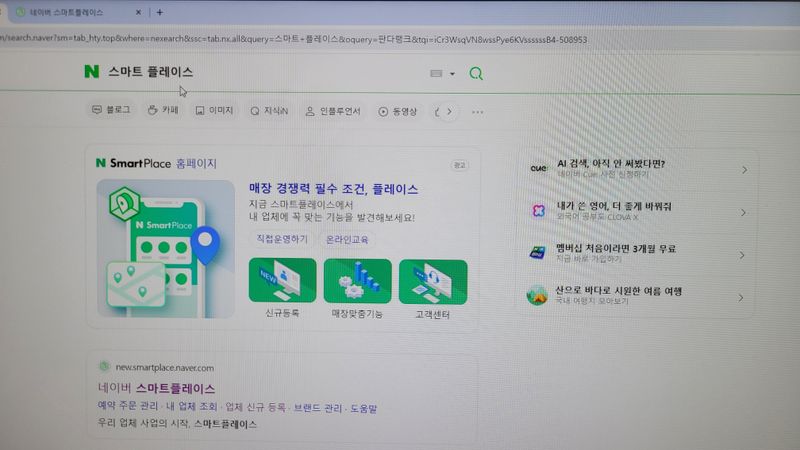
Task: Switch to the 이미지 search tab
Action: click(x=214, y=111)
